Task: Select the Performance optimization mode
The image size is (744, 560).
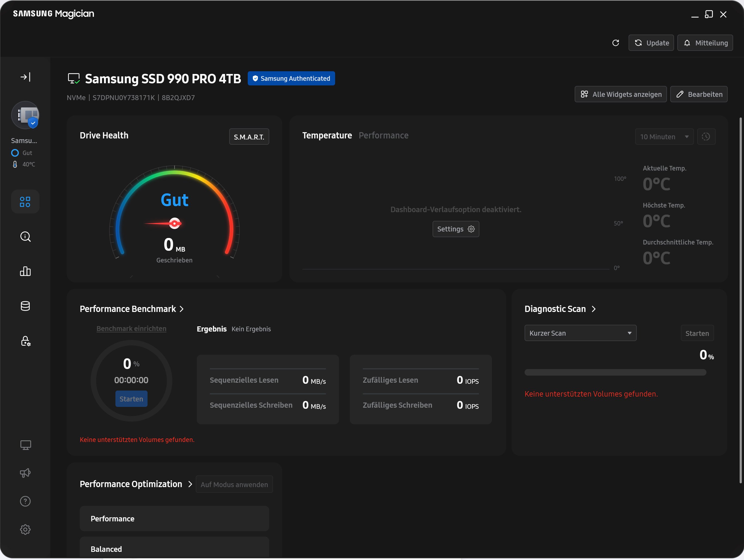Action: 174,518
